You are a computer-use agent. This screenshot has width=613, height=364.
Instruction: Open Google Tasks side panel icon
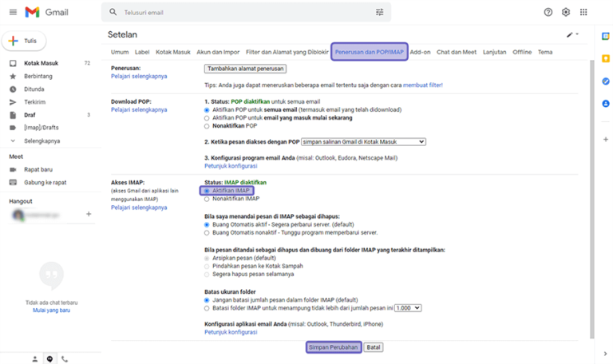[606, 81]
